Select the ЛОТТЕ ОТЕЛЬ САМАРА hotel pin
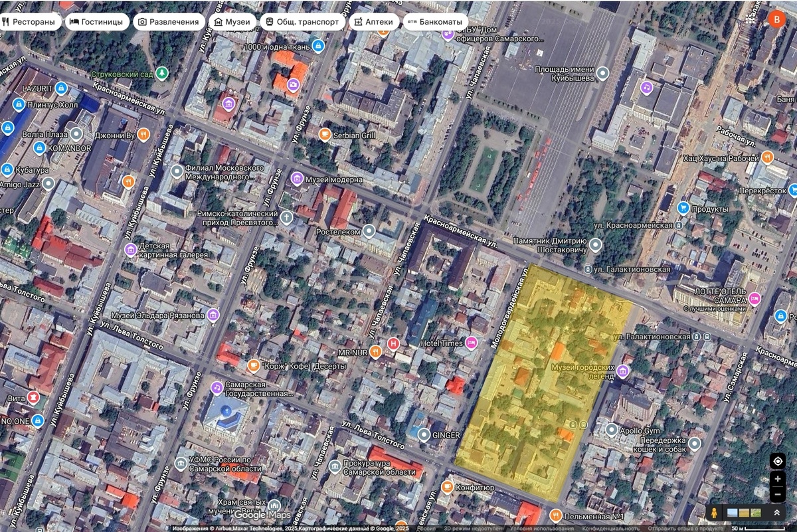The width and height of the screenshot is (797, 532). click(x=754, y=299)
